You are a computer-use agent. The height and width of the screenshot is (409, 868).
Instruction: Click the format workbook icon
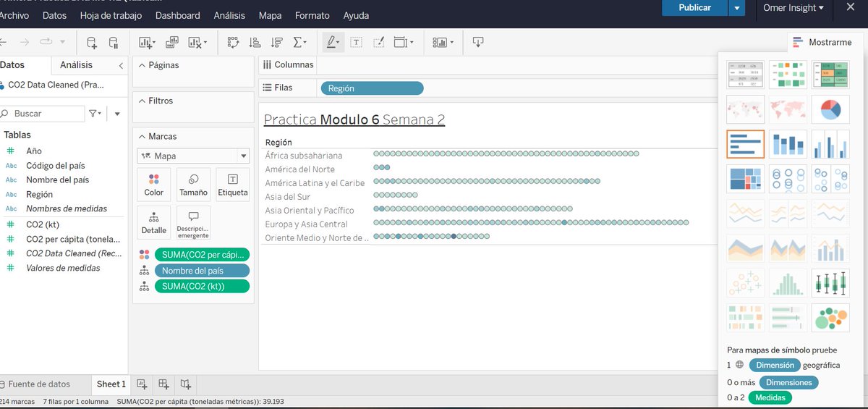click(378, 43)
